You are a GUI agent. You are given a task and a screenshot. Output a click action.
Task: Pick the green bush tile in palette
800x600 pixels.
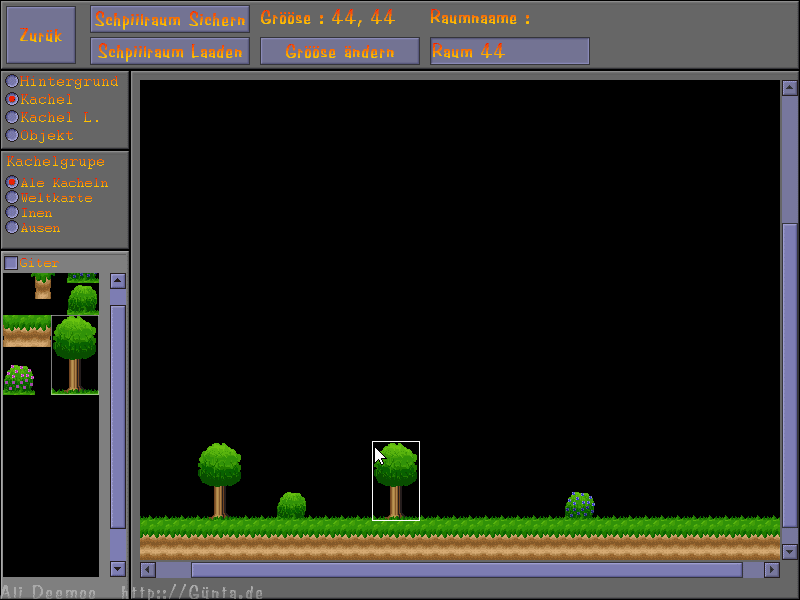pyautogui.click(x=82, y=299)
